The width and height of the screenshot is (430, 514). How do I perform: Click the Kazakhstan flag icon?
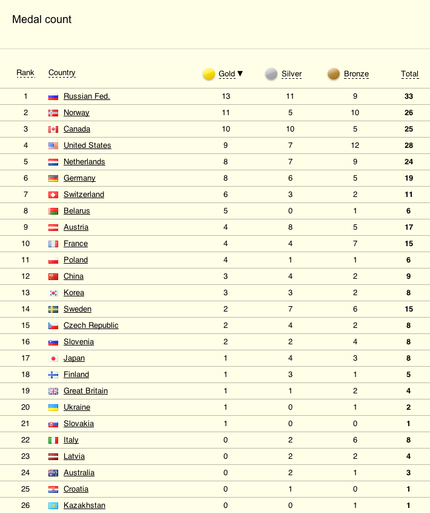coord(53,506)
